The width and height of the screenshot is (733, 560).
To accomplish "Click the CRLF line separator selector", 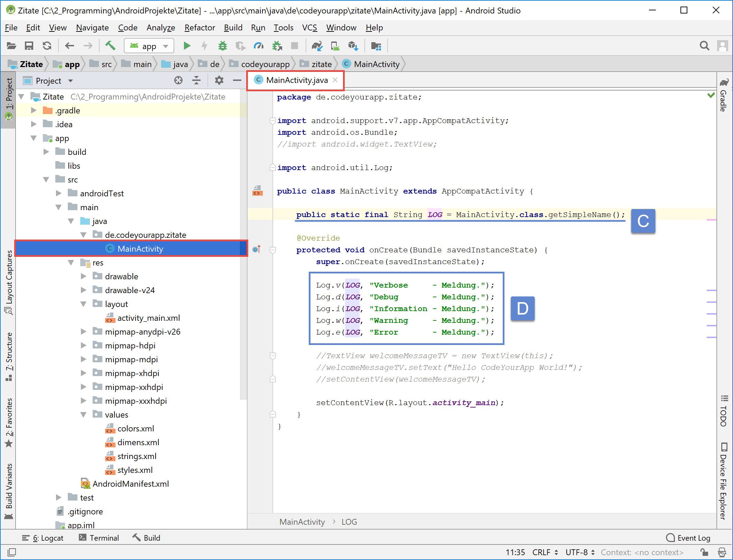I will (x=545, y=552).
